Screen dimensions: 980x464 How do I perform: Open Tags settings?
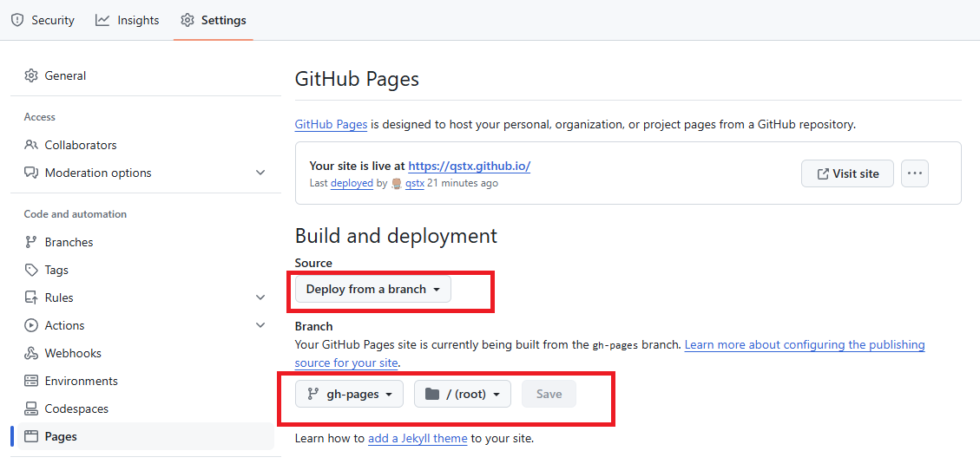point(146,270)
